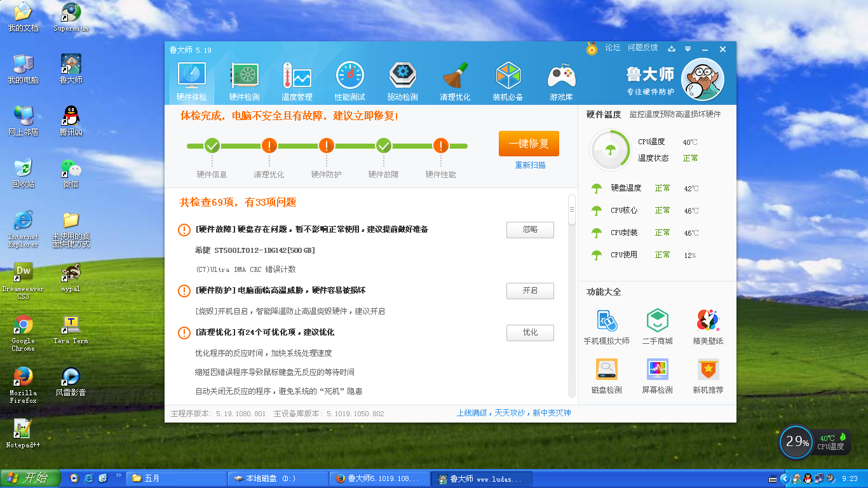
Task: Select the Dreamweaver CS3 desktop shortcut
Action: click(x=23, y=281)
